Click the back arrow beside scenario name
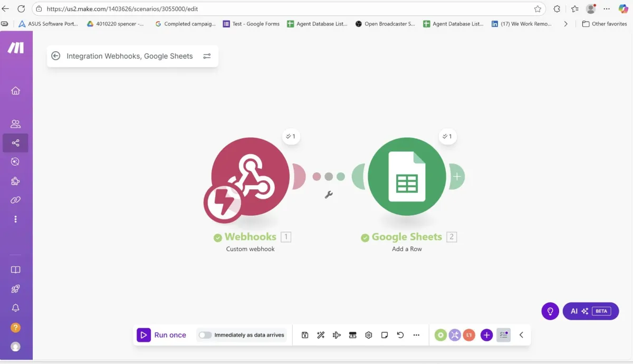 tap(55, 56)
